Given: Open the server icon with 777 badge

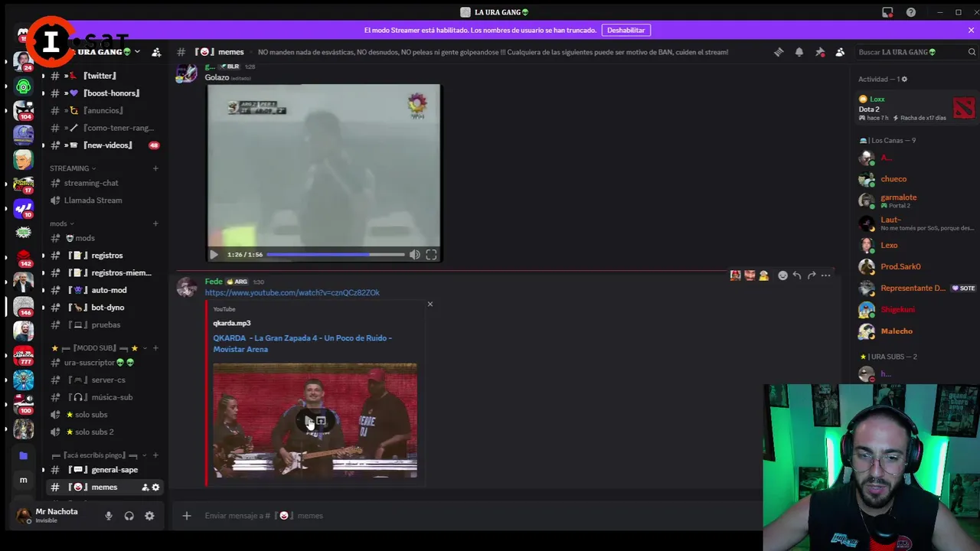Looking at the screenshot, I should point(23,356).
